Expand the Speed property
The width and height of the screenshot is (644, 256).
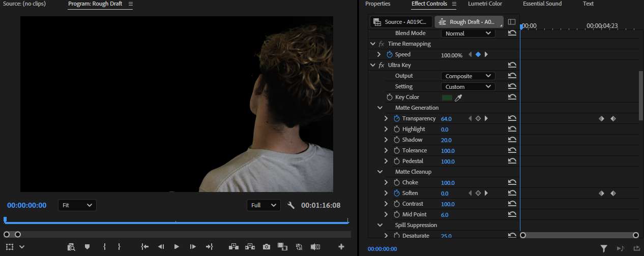point(379,54)
